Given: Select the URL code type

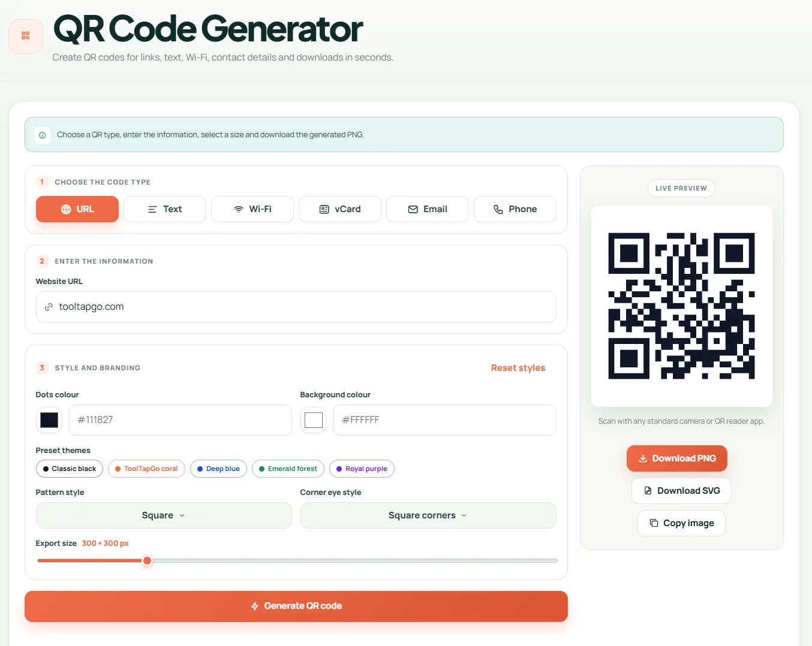Looking at the screenshot, I should pos(77,209).
